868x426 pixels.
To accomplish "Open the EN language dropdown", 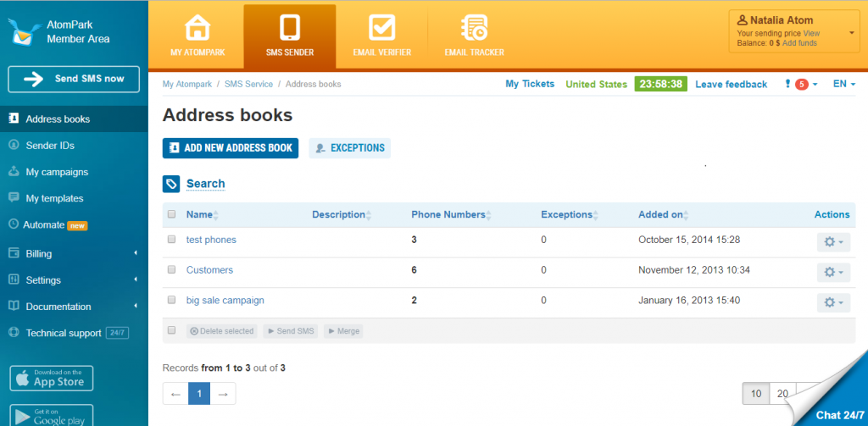I will tap(844, 84).
